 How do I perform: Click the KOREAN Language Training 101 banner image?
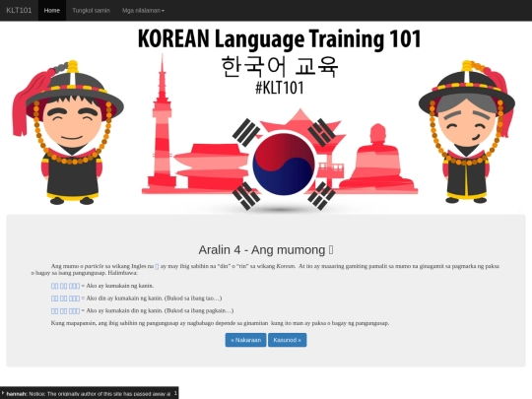(266, 117)
